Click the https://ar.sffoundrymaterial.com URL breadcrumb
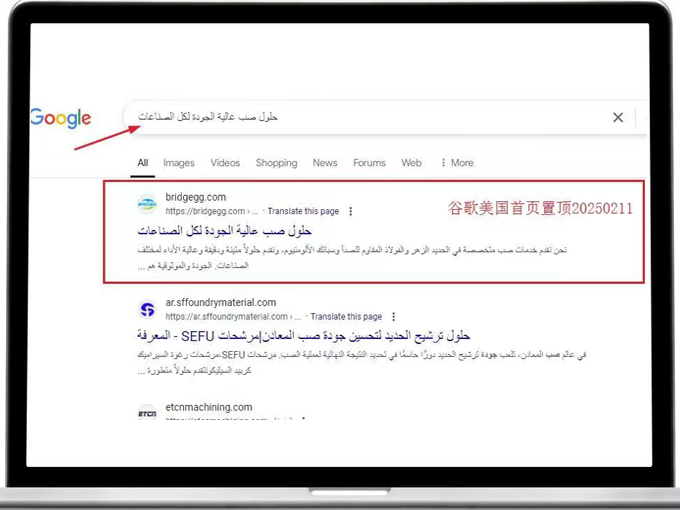 [233, 317]
